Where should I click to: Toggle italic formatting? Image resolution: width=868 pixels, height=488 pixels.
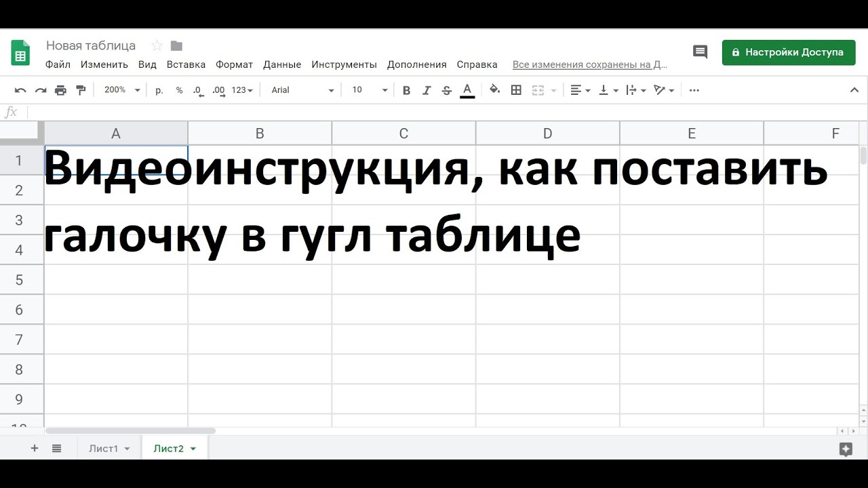pyautogui.click(x=427, y=90)
